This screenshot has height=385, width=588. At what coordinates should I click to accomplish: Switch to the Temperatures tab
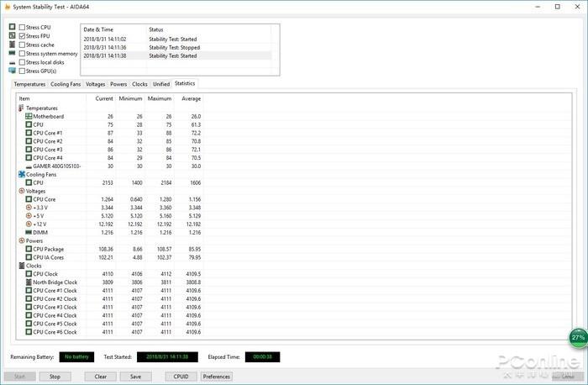pyautogui.click(x=30, y=84)
